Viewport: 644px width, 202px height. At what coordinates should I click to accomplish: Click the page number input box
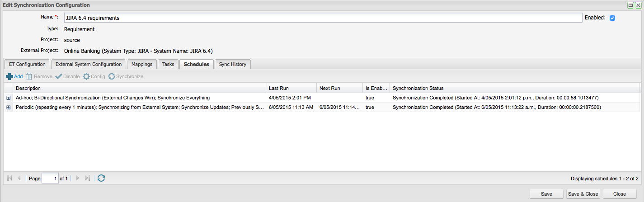[50, 179]
